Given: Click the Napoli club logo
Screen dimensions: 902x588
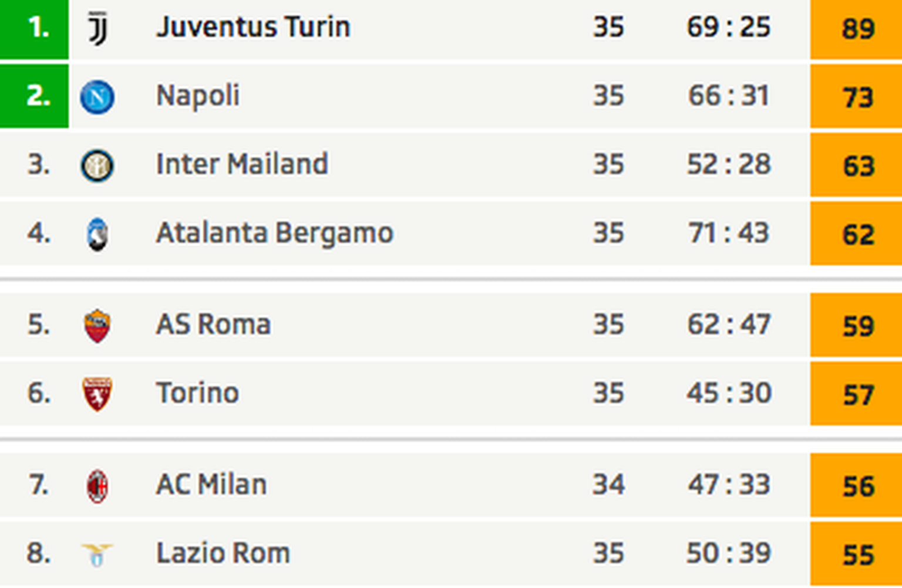Looking at the screenshot, I should pos(97,97).
